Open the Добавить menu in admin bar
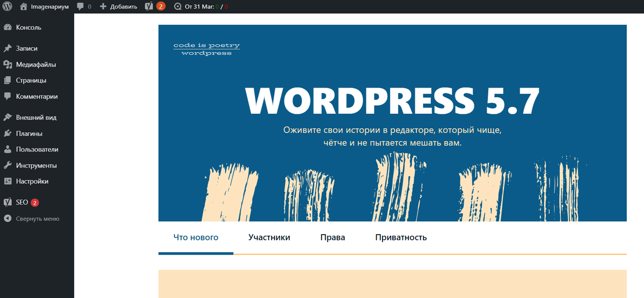The width and height of the screenshot is (644, 298). pyautogui.click(x=122, y=6)
